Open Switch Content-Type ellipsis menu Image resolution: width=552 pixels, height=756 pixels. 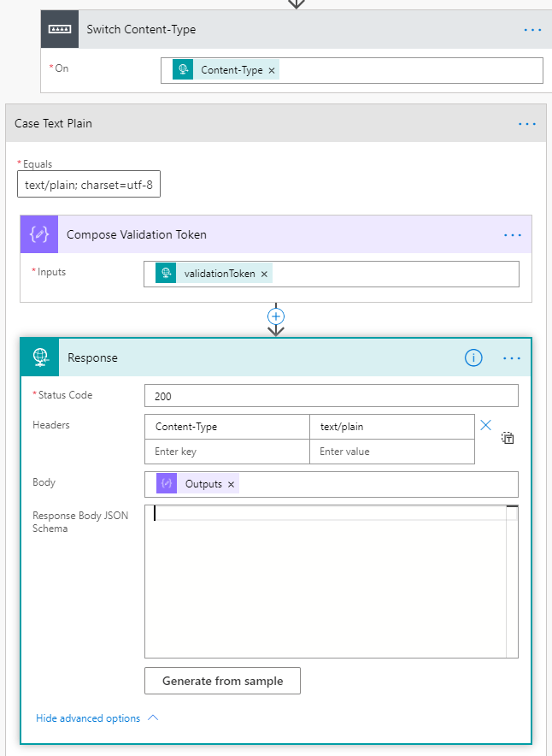coord(532,29)
